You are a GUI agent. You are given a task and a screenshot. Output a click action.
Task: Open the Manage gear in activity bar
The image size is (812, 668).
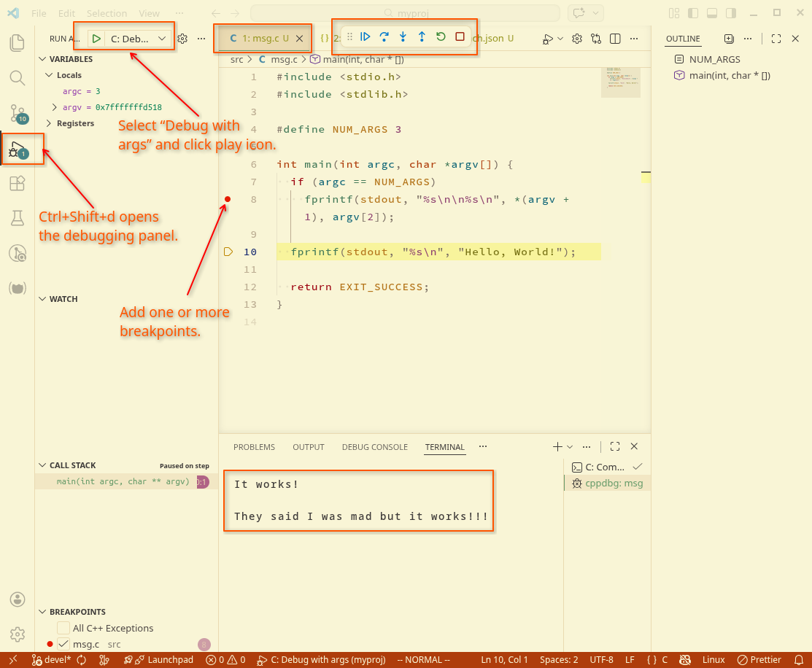pos(17,634)
